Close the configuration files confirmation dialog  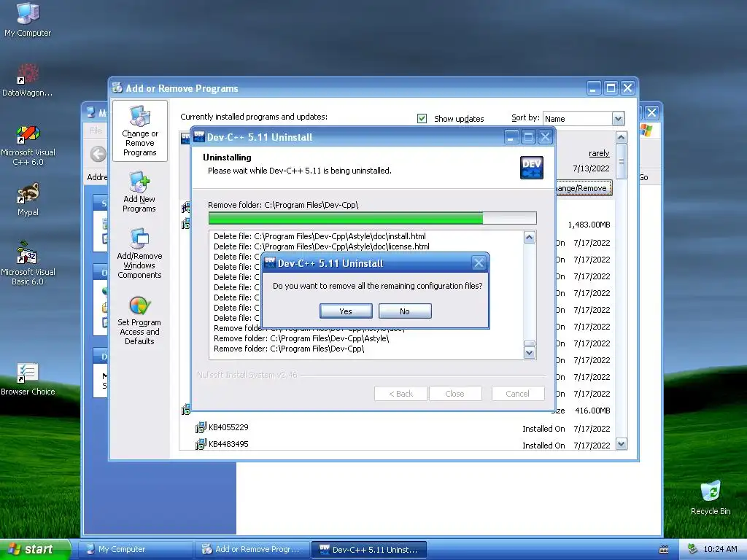point(479,262)
